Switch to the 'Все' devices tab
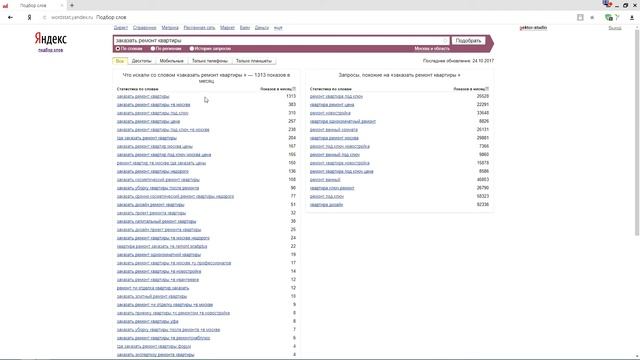Screen dimensions: 640x360 120,61
